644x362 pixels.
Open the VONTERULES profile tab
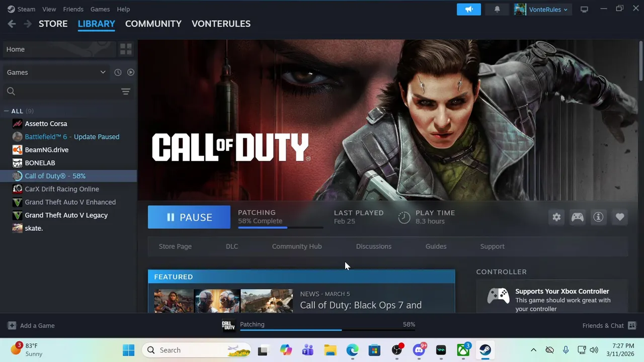coord(221,24)
